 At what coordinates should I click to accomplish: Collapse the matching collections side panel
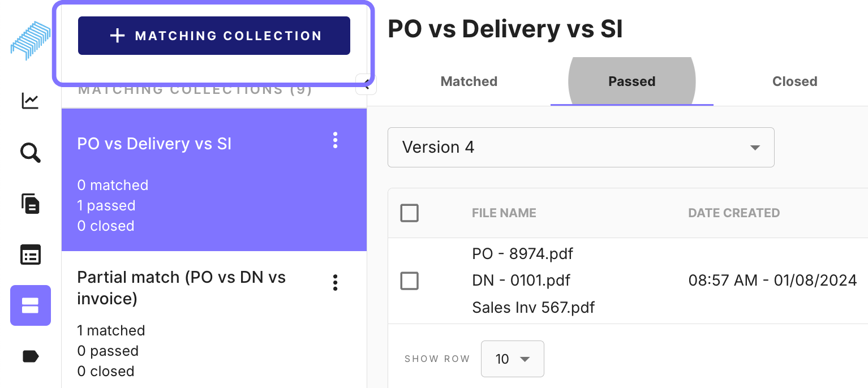point(366,85)
